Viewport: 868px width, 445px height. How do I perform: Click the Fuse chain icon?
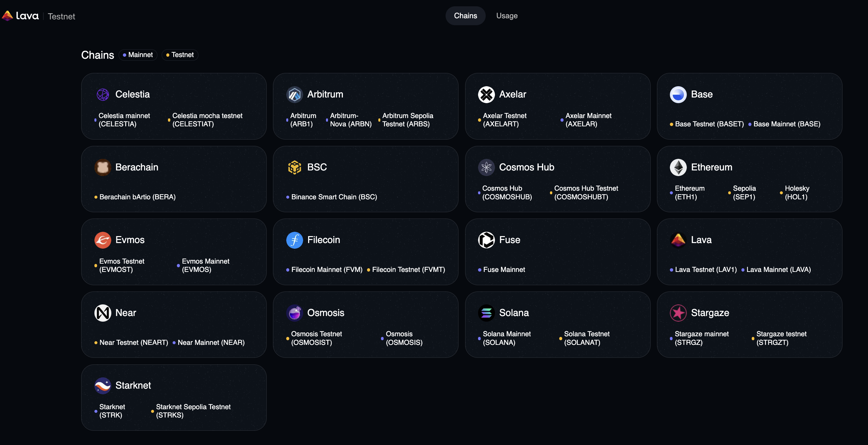(486, 240)
